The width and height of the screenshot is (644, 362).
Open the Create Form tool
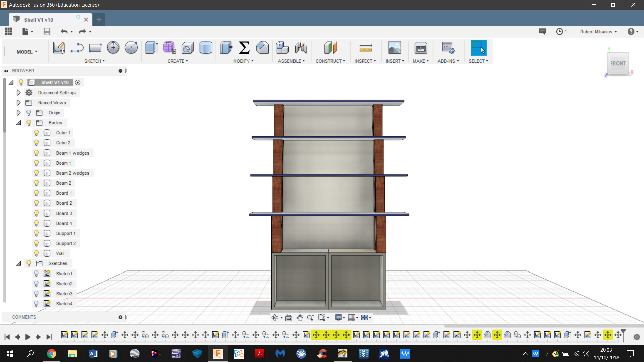[169, 48]
